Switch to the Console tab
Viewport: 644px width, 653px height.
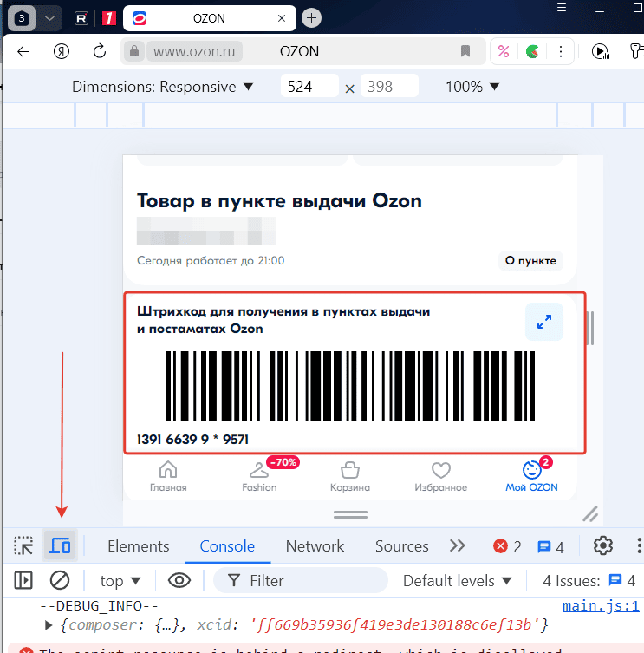(227, 546)
